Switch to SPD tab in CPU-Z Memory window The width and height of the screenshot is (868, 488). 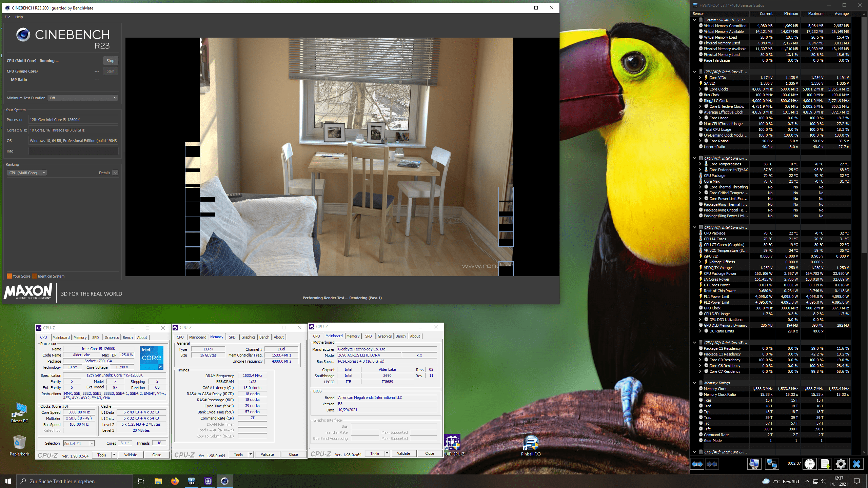click(232, 337)
